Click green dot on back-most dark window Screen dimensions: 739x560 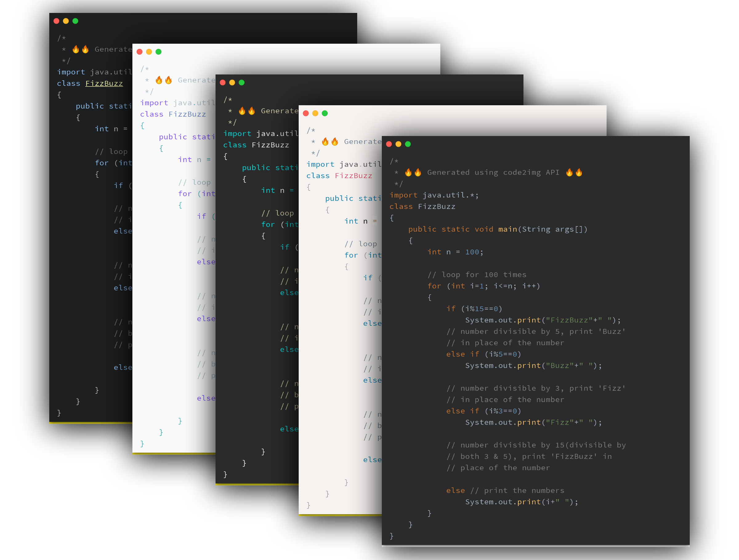(x=75, y=21)
